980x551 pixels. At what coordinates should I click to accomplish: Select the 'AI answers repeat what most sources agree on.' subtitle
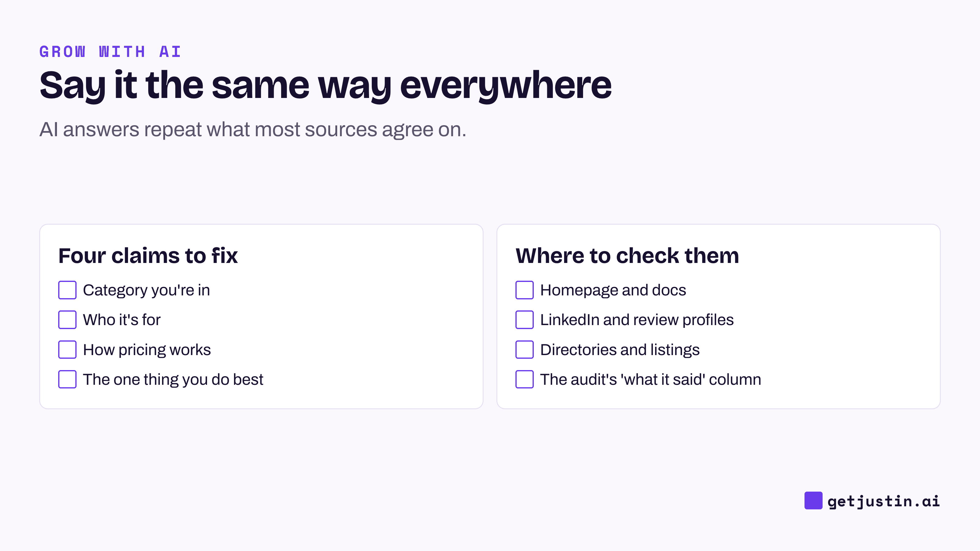click(x=253, y=130)
